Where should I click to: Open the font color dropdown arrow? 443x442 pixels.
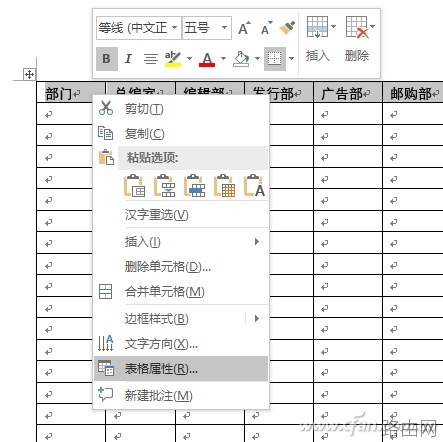coord(223,59)
